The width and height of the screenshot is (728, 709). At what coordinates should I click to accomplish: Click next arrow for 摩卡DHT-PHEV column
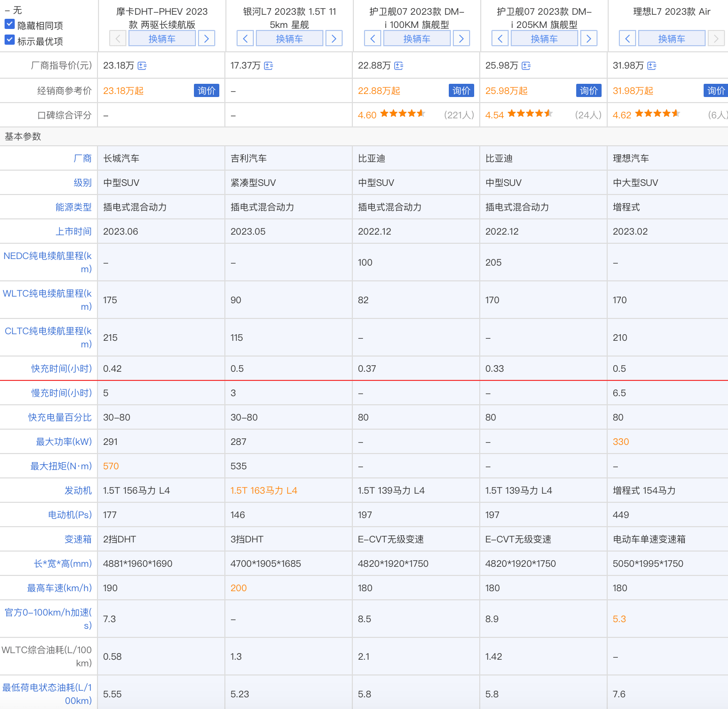[x=206, y=39]
